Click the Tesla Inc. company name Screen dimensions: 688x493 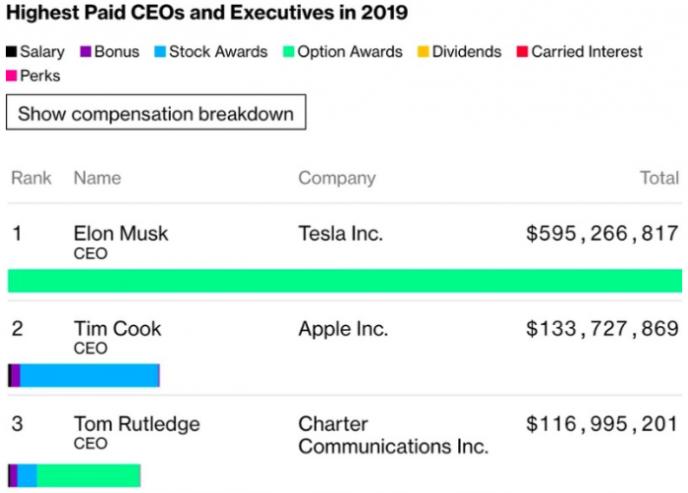click(x=340, y=234)
